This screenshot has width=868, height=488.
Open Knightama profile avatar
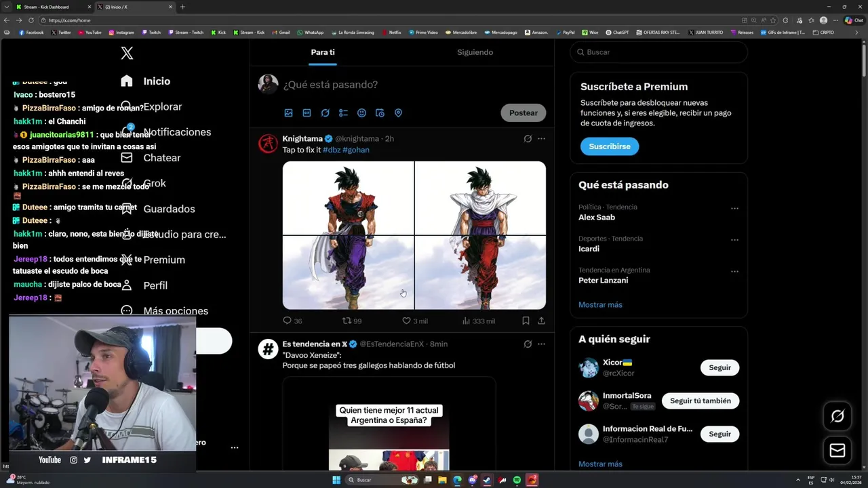click(x=269, y=144)
